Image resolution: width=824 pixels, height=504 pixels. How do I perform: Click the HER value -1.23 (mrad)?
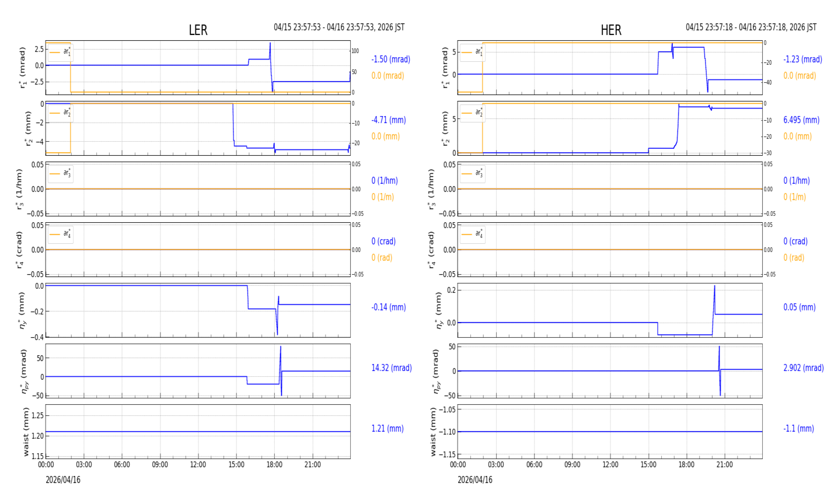pyautogui.click(x=803, y=60)
